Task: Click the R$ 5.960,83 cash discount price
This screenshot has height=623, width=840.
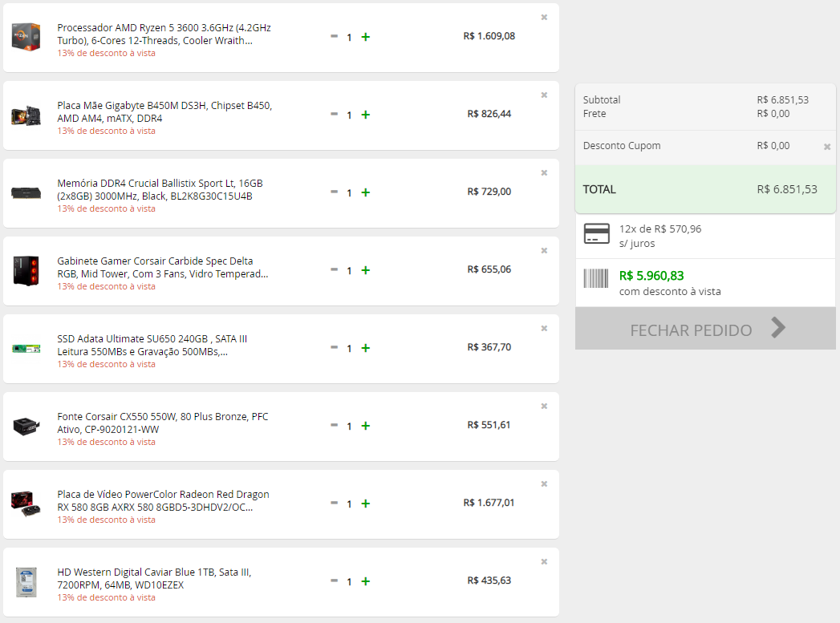Action: [651, 276]
